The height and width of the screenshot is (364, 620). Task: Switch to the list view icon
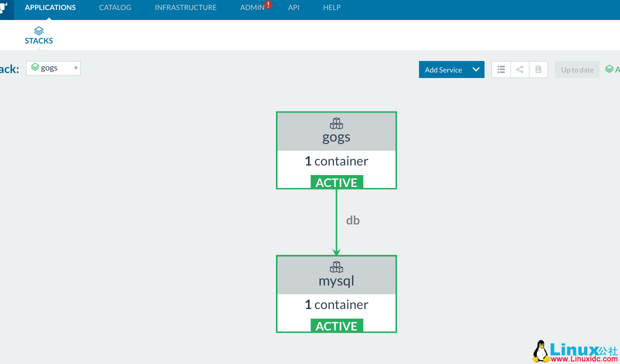coord(501,69)
